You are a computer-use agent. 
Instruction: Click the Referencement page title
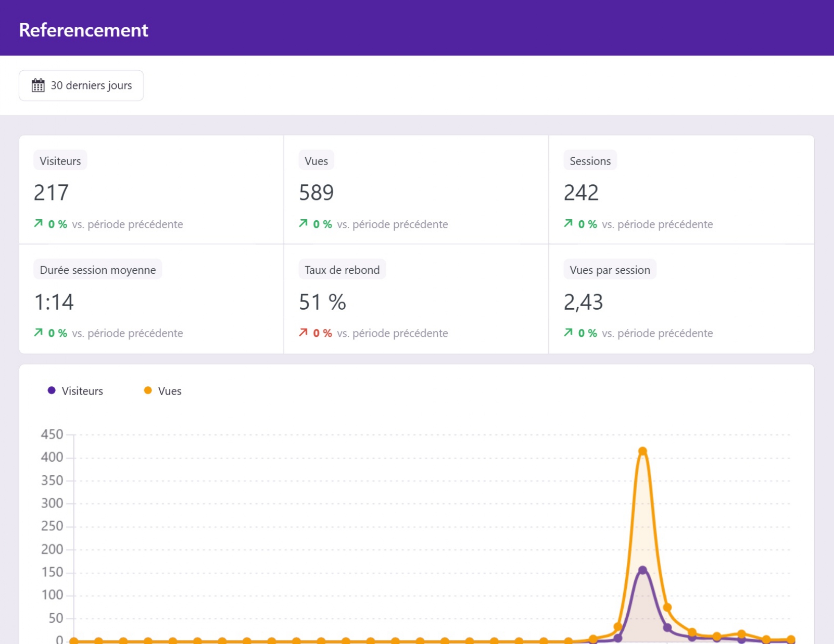point(83,30)
